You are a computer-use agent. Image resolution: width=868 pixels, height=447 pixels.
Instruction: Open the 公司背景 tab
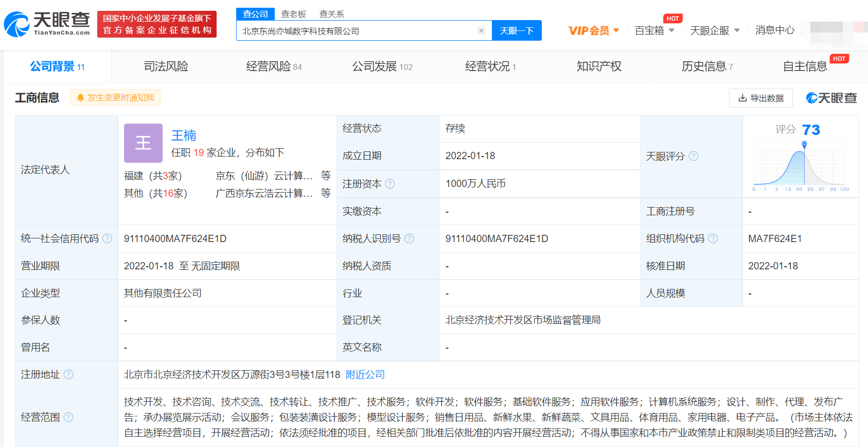point(57,66)
